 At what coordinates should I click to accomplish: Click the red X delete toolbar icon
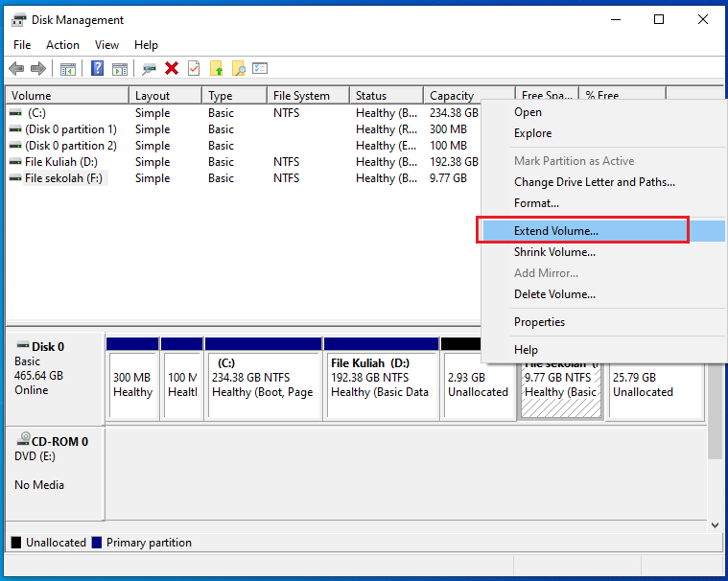(x=172, y=68)
